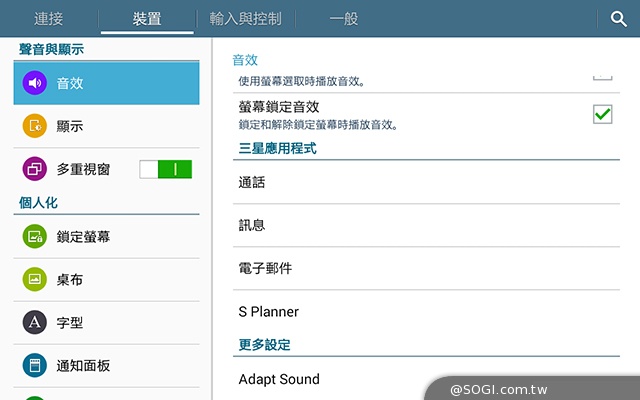
Task: Select 音效 in the sidebar
Action: [107, 83]
